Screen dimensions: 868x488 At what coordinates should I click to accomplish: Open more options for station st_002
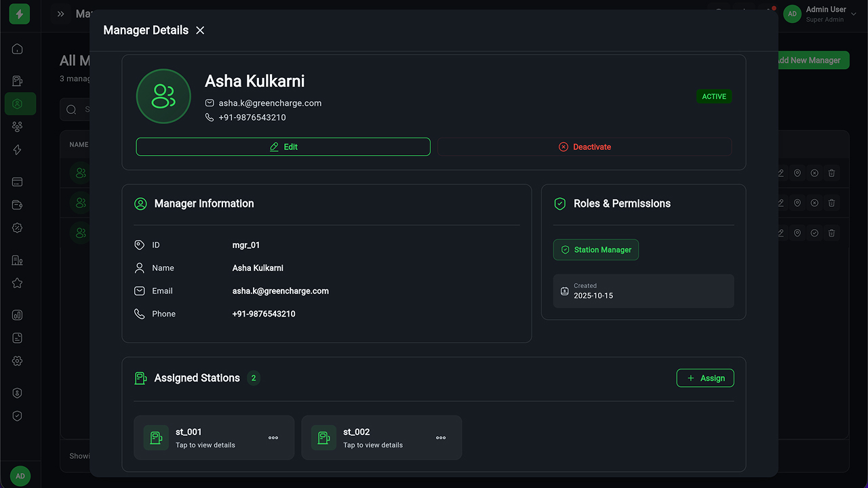(x=441, y=438)
